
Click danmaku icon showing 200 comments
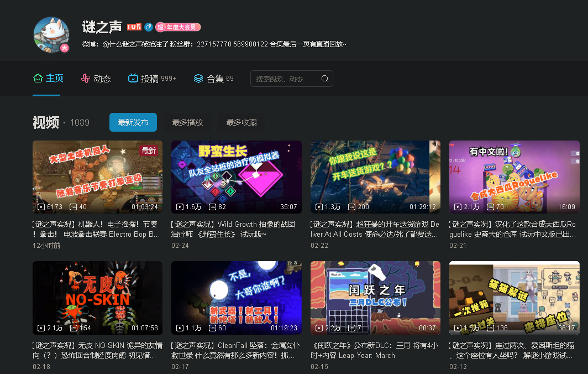click(351, 207)
